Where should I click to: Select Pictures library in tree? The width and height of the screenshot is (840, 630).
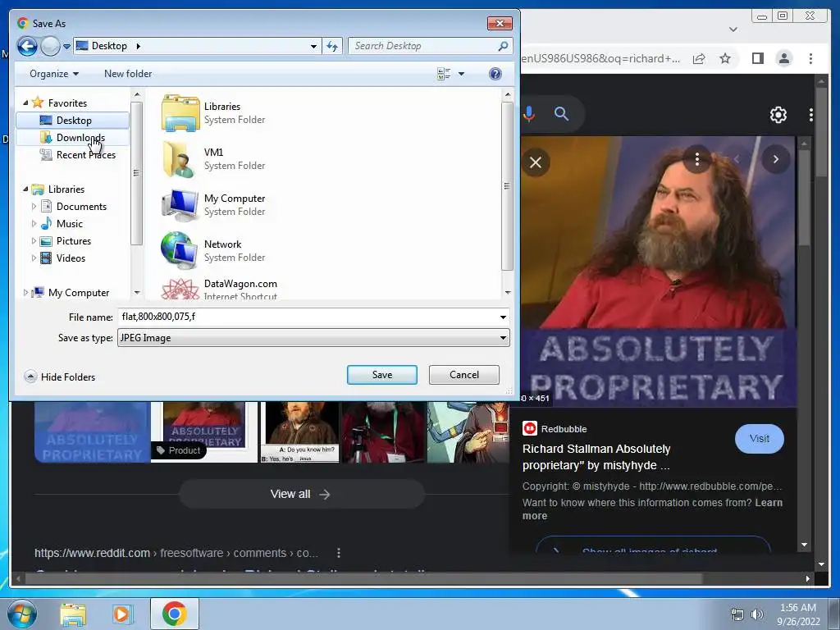[x=66, y=240]
